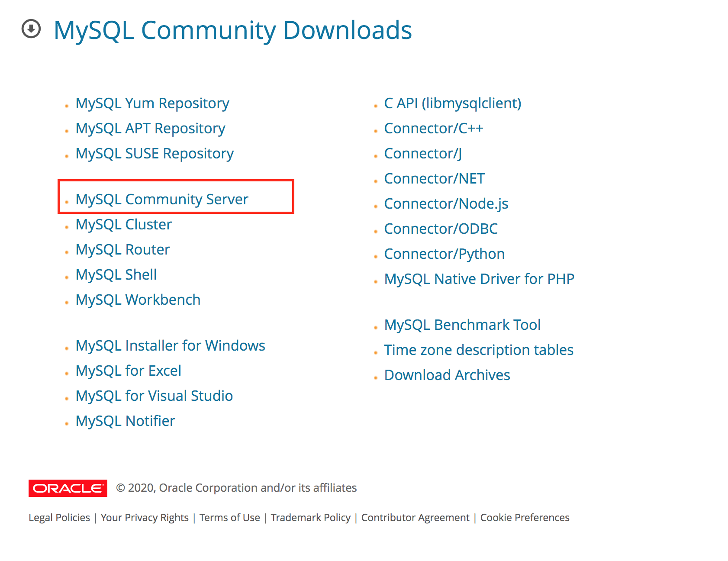Click the download circle icon beside the title

31,29
